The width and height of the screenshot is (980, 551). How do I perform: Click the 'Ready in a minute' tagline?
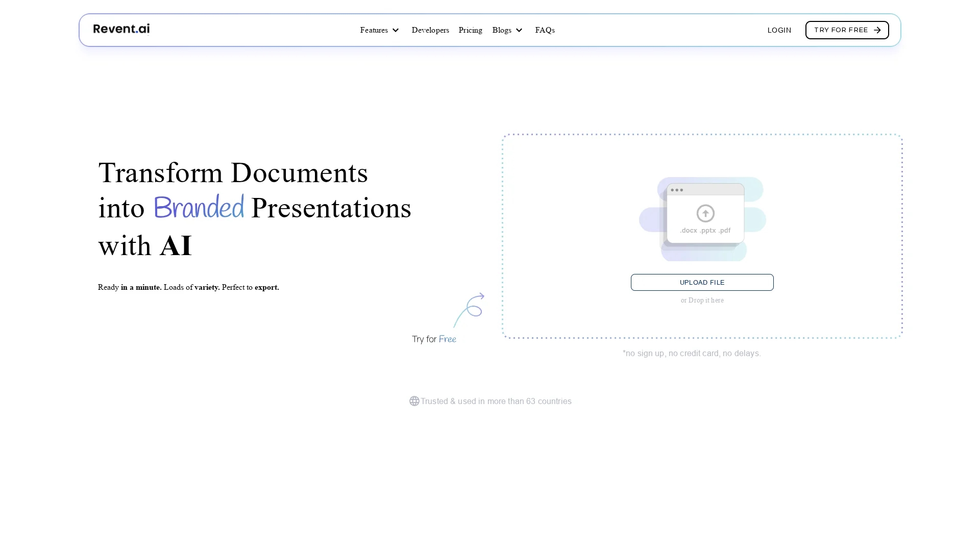(188, 287)
